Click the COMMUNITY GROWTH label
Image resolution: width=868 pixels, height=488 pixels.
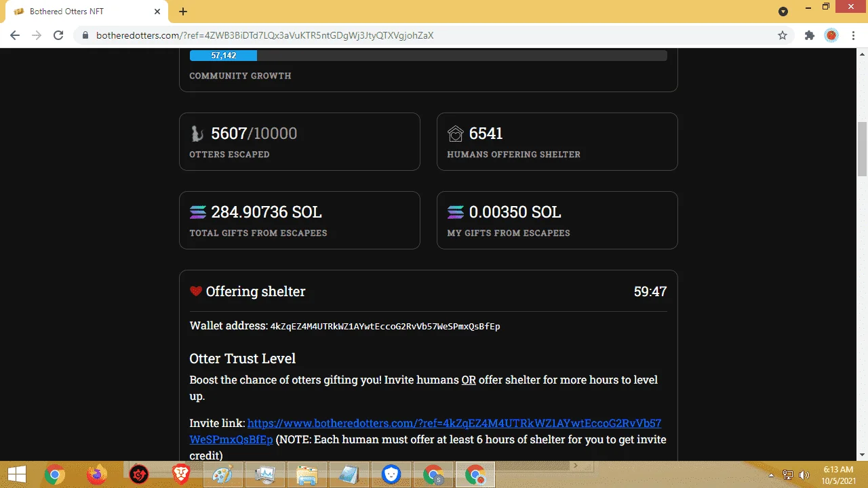coord(240,76)
